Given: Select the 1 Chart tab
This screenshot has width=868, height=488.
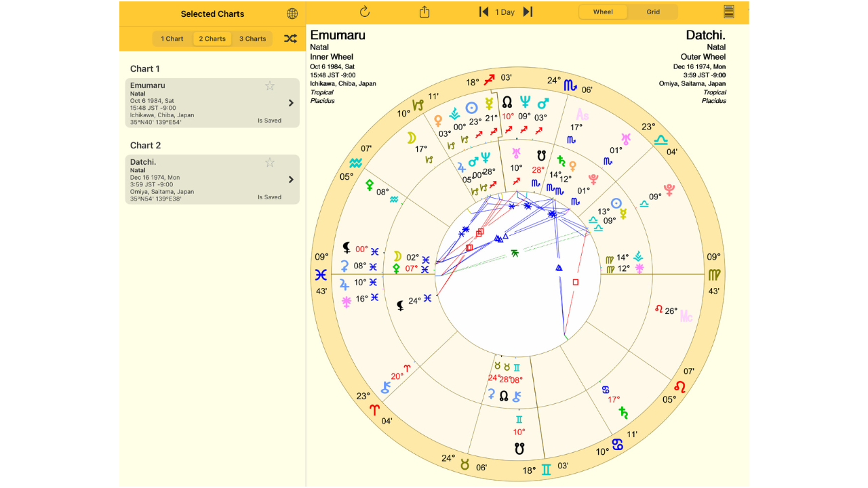Looking at the screenshot, I should [172, 39].
